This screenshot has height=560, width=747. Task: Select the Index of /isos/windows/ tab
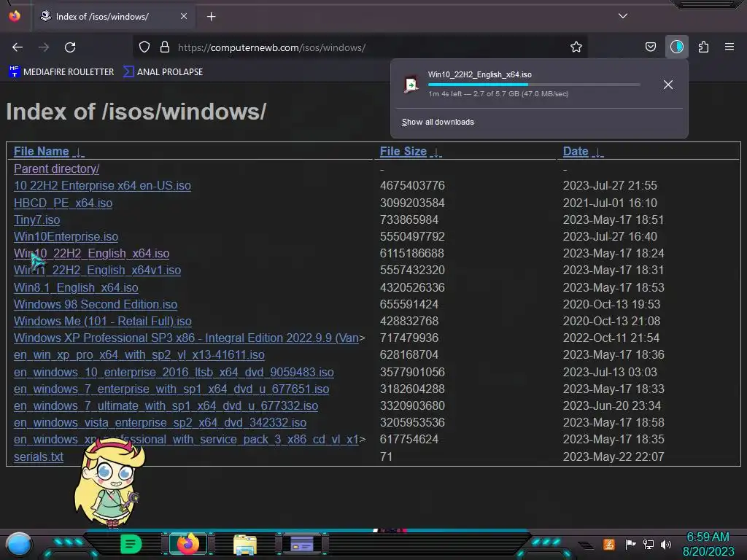[113, 17]
